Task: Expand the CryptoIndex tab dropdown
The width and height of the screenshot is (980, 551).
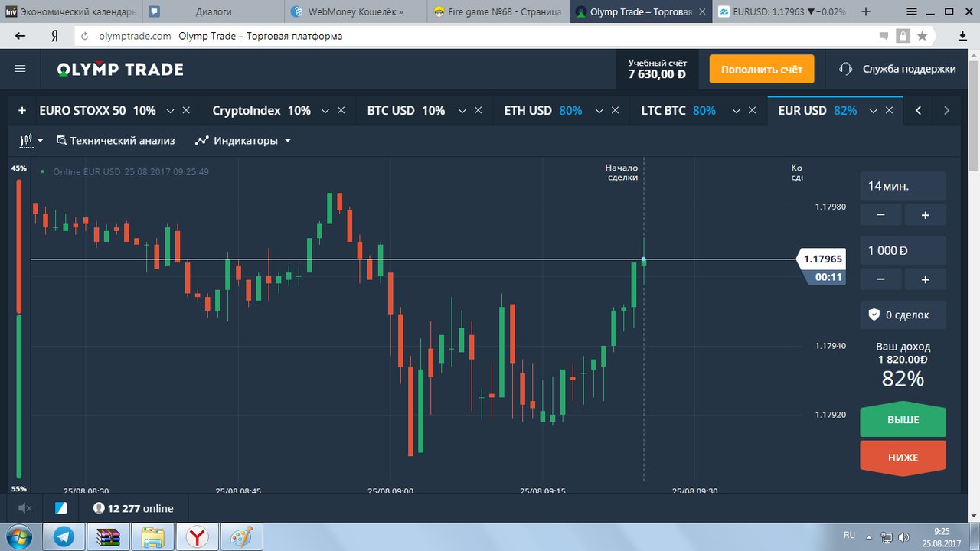Action: point(325,111)
